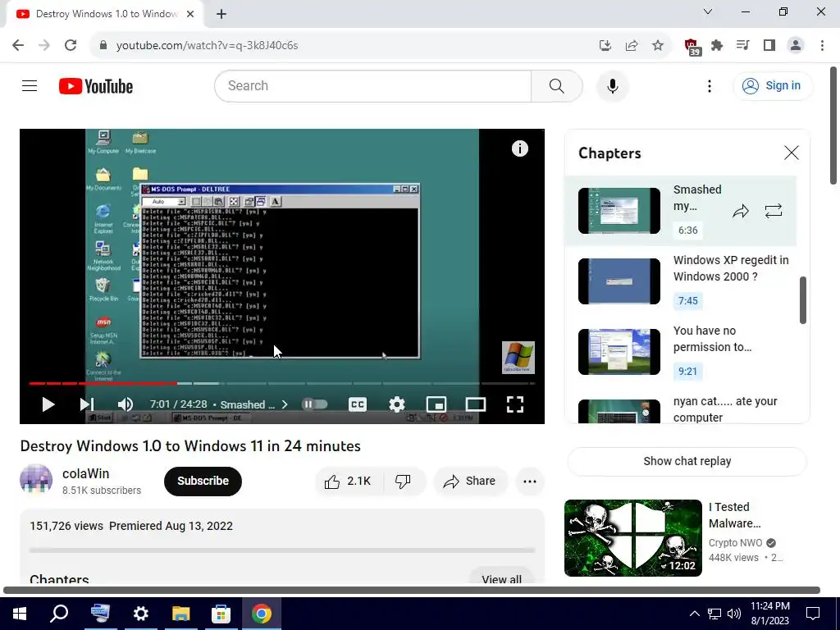Close the Destroy Windows tab
840x630 pixels.
(x=190, y=14)
